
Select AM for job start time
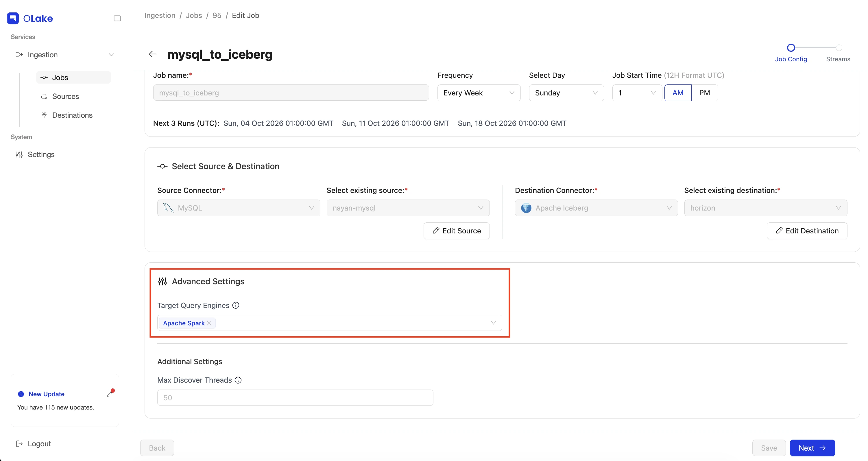[678, 93]
